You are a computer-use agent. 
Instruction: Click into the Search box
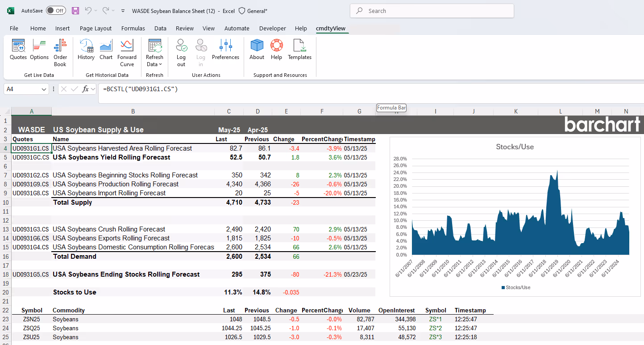(x=432, y=11)
